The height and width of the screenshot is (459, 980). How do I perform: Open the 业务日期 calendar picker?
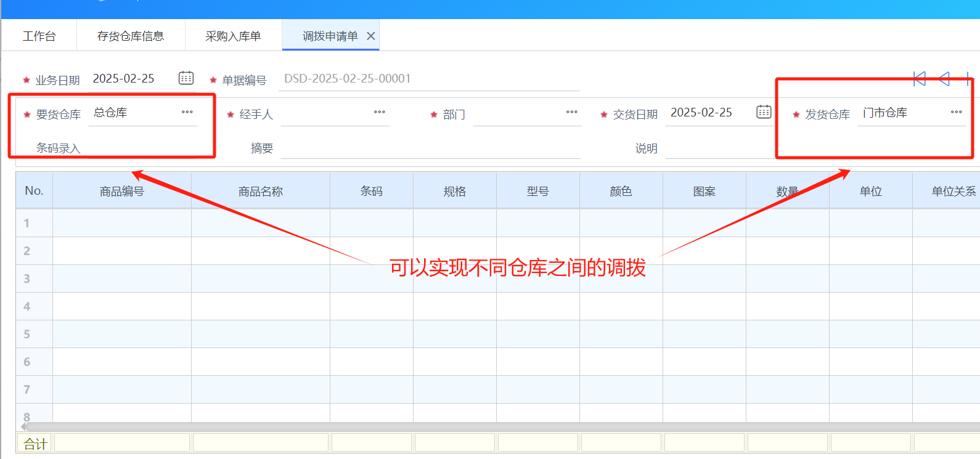186,78
